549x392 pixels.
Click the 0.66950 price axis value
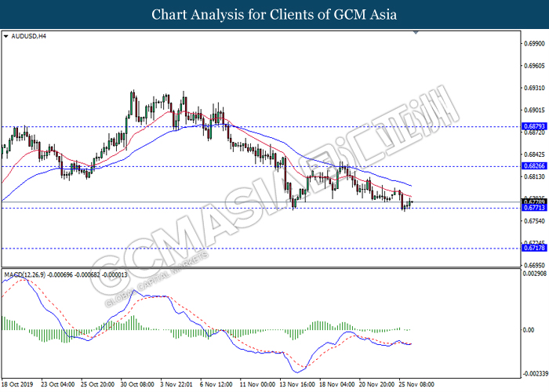[534, 265]
